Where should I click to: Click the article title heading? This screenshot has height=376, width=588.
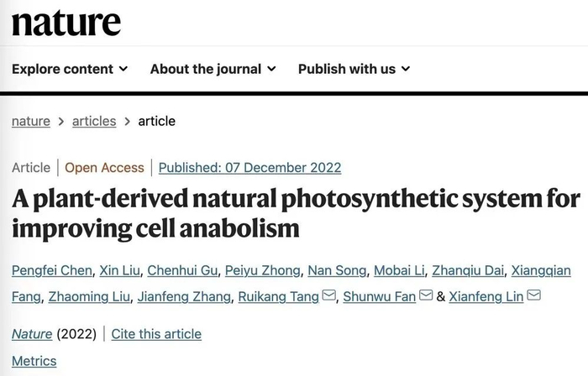point(294,213)
